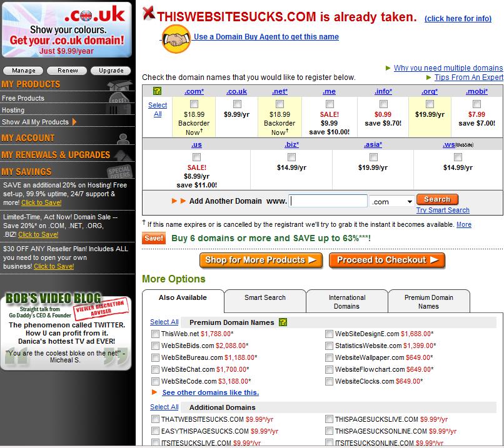Open Tips From An Expert link
This screenshot has width=504, height=448.
coord(469,77)
